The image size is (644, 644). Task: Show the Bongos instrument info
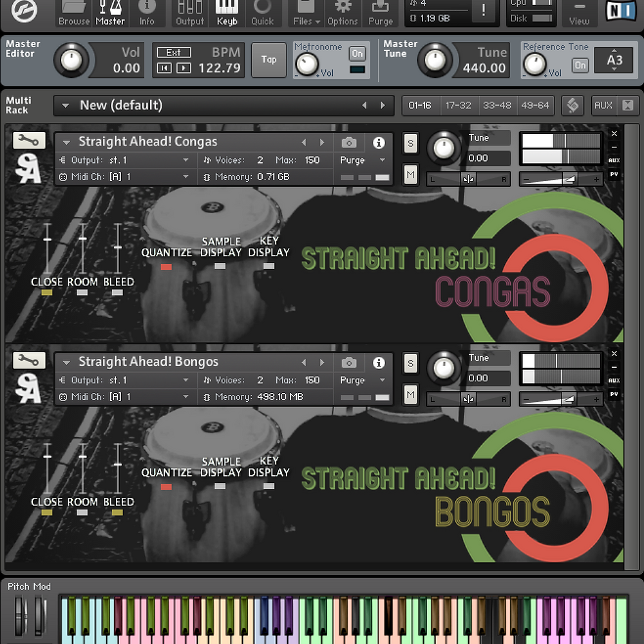pos(379,363)
